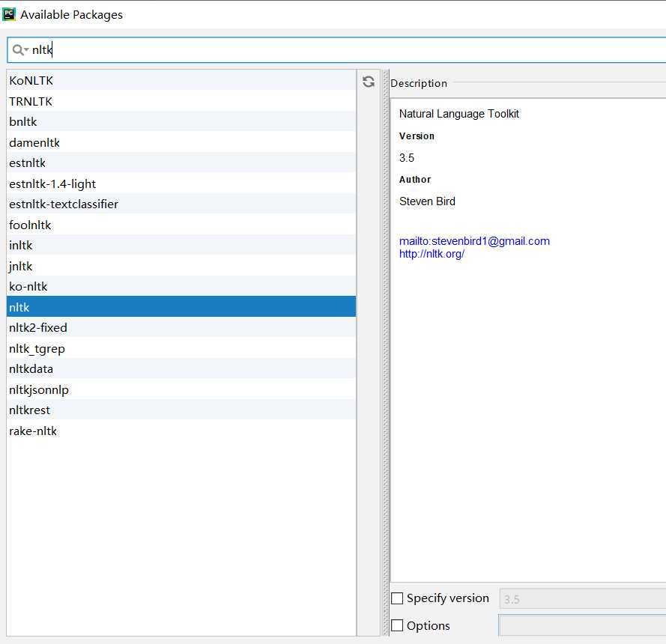666x644 pixels.
Task: Click the Steven Bird author name
Action: tap(427, 201)
